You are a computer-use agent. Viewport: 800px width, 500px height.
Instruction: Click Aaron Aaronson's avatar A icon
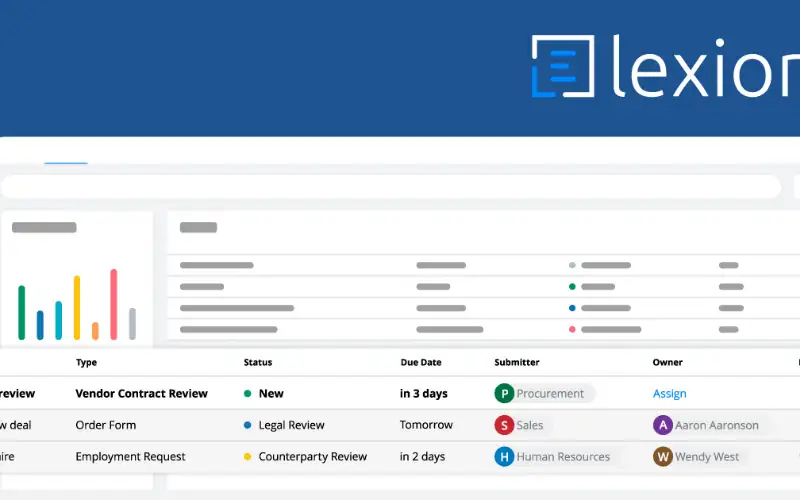(x=663, y=425)
